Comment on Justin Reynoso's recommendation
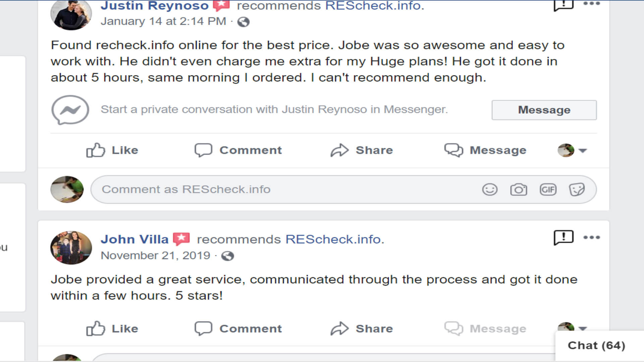644x362 pixels. tap(238, 150)
